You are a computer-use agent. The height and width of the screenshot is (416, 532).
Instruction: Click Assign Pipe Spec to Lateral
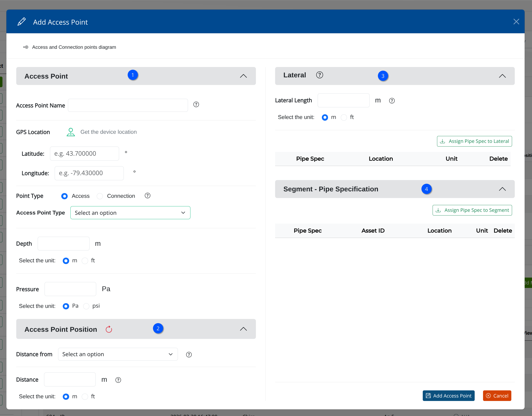[x=474, y=141]
